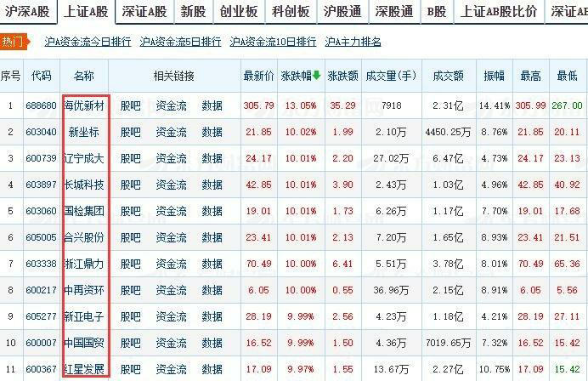The image size is (588, 381).
Task: Sort by 振幅 column header
Action: 494,76
